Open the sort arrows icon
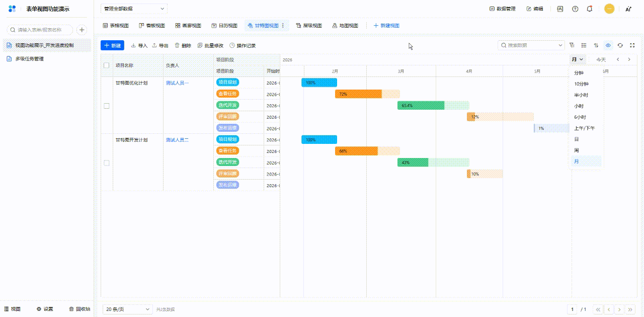 tap(596, 45)
